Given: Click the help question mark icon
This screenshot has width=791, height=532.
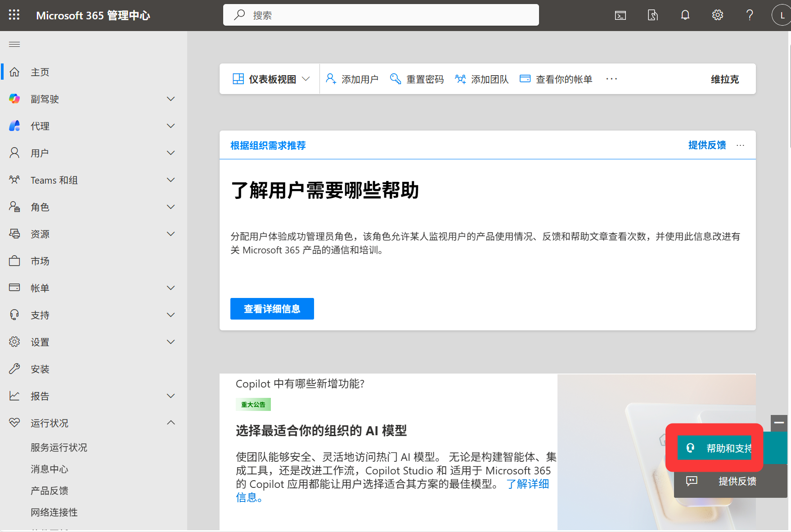Looking at the screenshot, I should [750, 15].
